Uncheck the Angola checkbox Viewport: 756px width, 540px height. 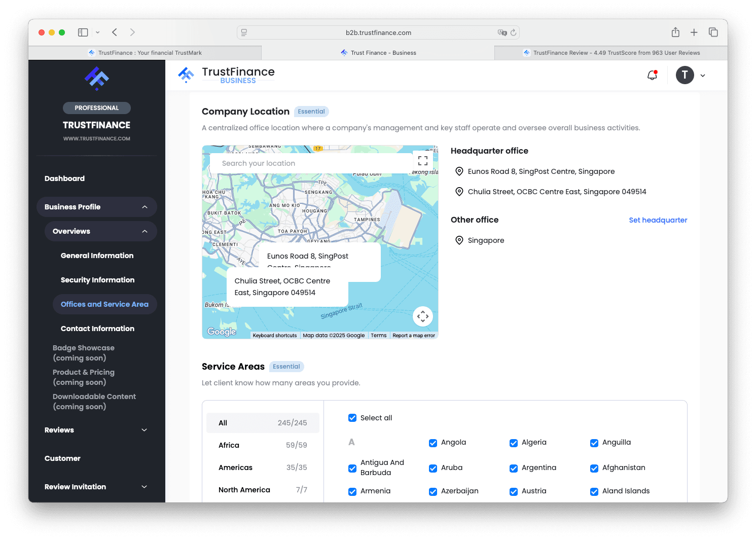(x=433, y=443)
